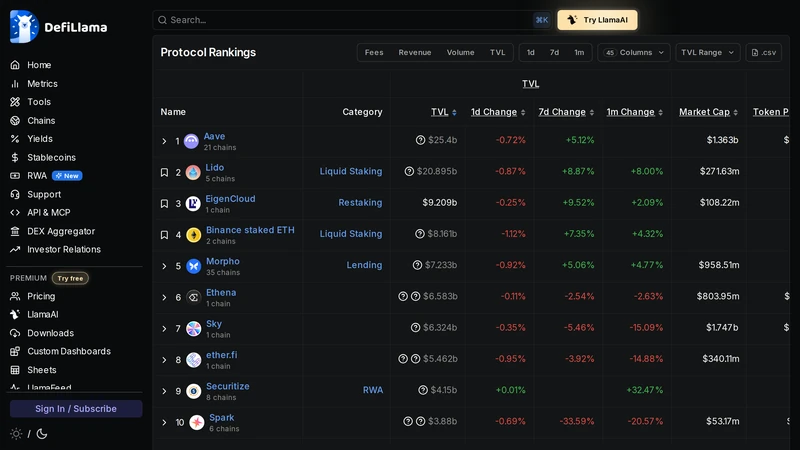800x450 pixels.
Task: Download the .csv export
Action: click(x=764, y=53)
